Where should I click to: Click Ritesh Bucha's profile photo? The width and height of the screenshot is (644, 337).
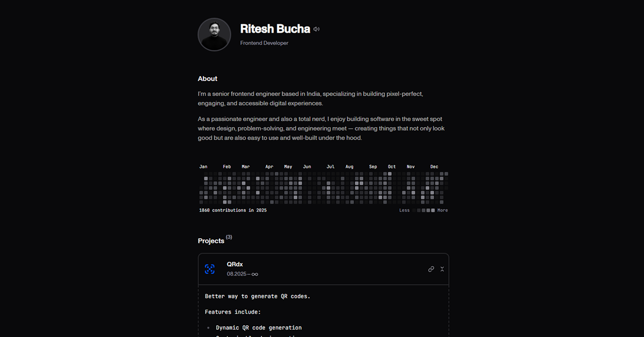tap(214, 34)
